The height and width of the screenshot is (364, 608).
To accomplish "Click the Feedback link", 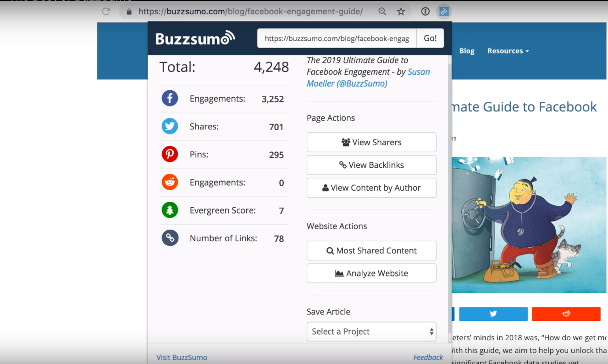I will click(x=428, y=357).
